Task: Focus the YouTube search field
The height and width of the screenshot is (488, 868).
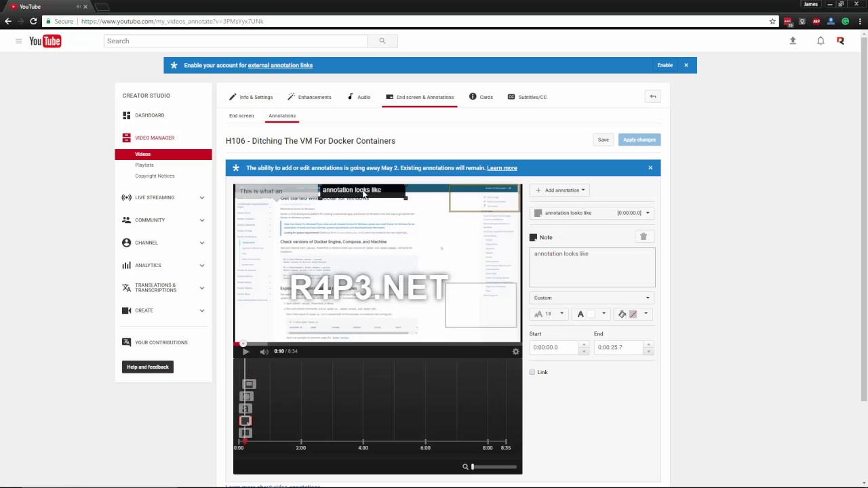Action: tap(236, 41)
